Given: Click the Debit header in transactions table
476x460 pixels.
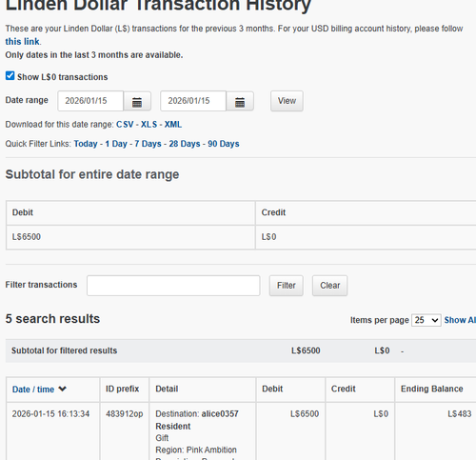Looking at the screenshot, I should click(272, 389).
